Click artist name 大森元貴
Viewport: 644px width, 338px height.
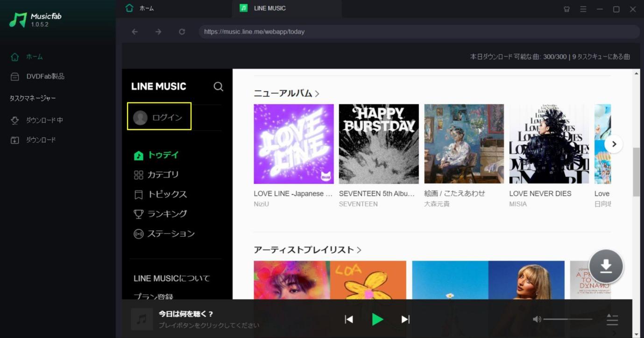[x=437, y=204]
